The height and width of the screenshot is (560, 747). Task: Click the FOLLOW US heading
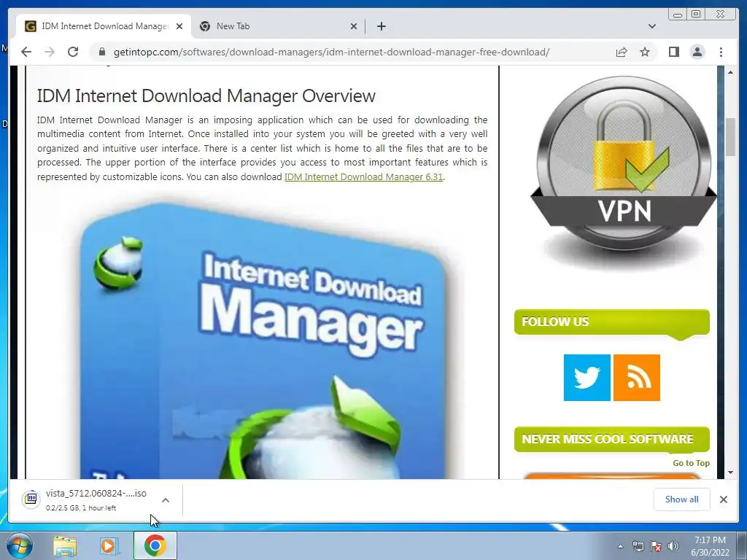(x=555, y=322)
